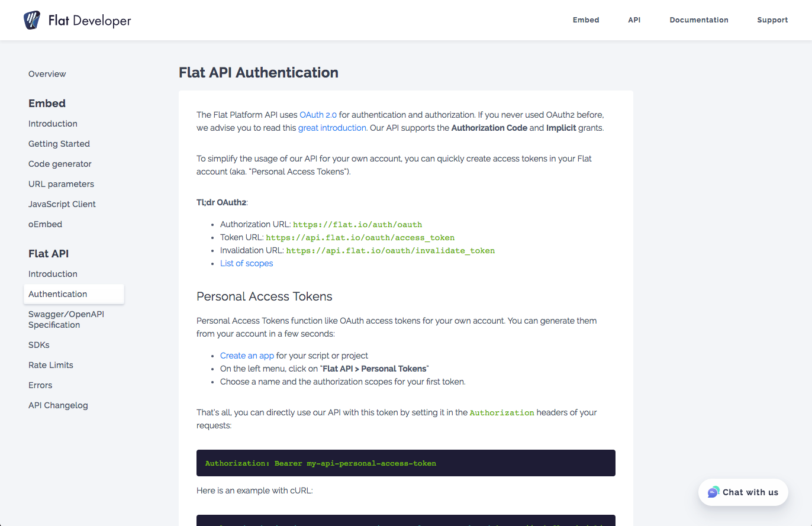Go to Overview in the sidebar
This screenshot has width=812, height=526.
47,74
